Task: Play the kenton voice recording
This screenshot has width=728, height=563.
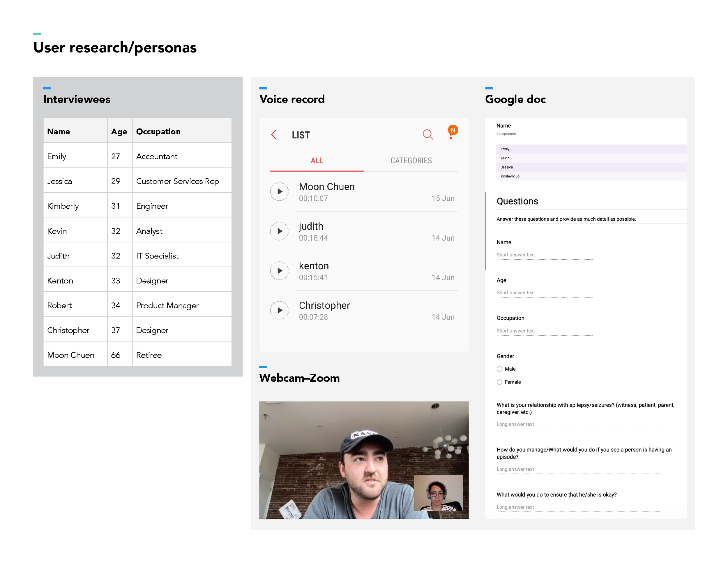Action: (x=279, y=270)
